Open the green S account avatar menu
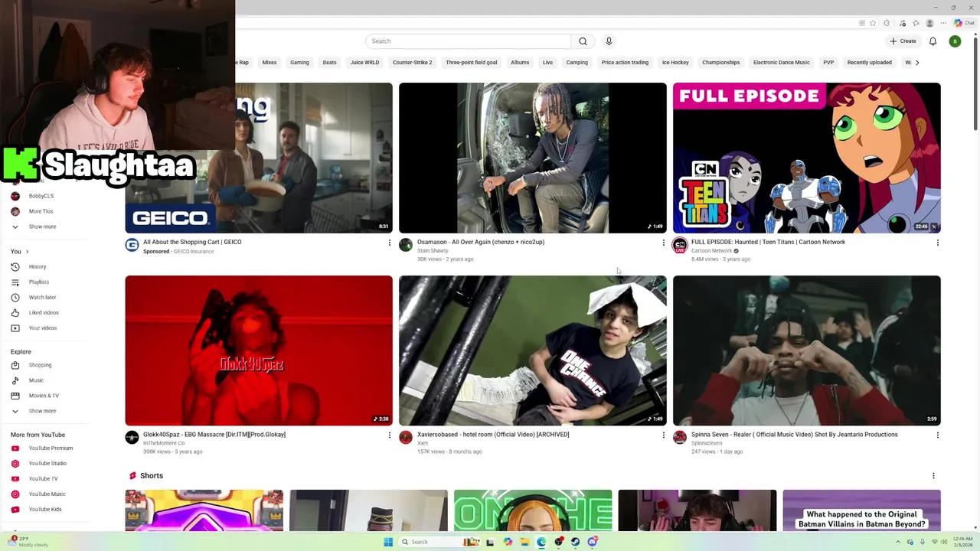 click(955, 41)
